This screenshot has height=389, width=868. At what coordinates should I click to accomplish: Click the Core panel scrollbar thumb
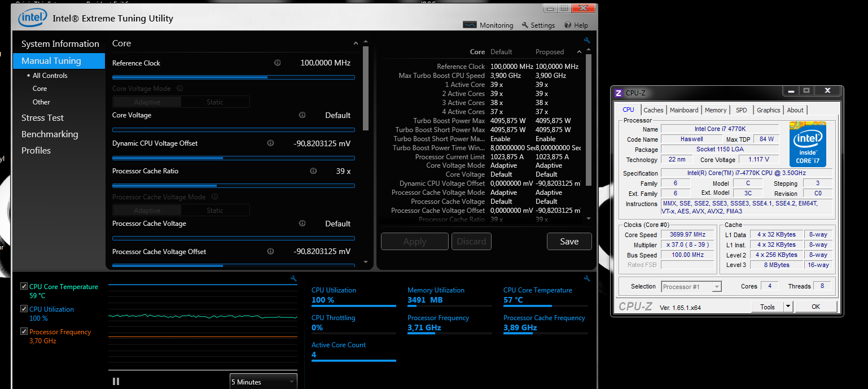click(366, 88)
